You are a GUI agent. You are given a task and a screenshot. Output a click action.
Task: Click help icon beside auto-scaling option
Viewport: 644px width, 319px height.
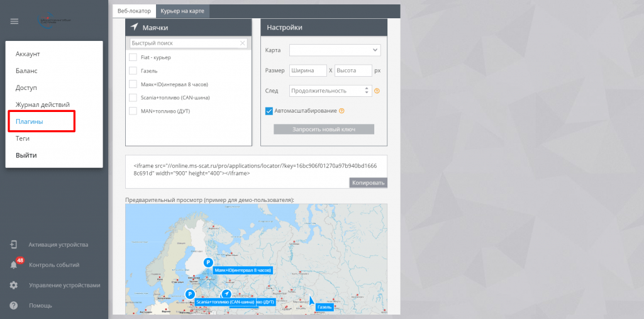(341, 111)
